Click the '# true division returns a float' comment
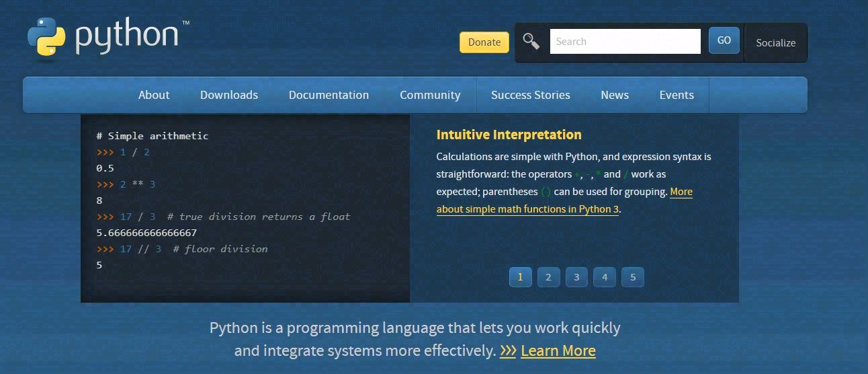This screenshot has height=374, width=868. (259, 217)
